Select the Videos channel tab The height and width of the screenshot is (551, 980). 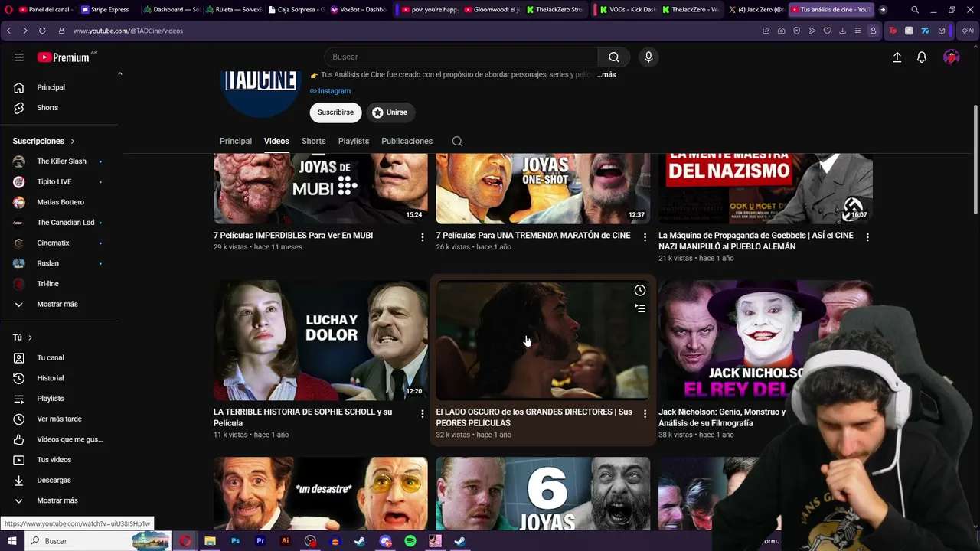pyautogui.click(x=276, y=141)
